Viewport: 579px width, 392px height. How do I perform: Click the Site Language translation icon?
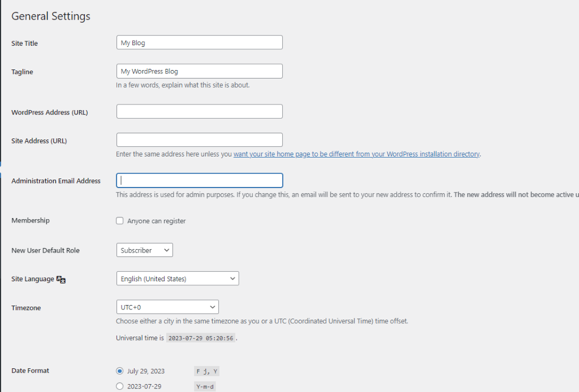pos(61,278)
